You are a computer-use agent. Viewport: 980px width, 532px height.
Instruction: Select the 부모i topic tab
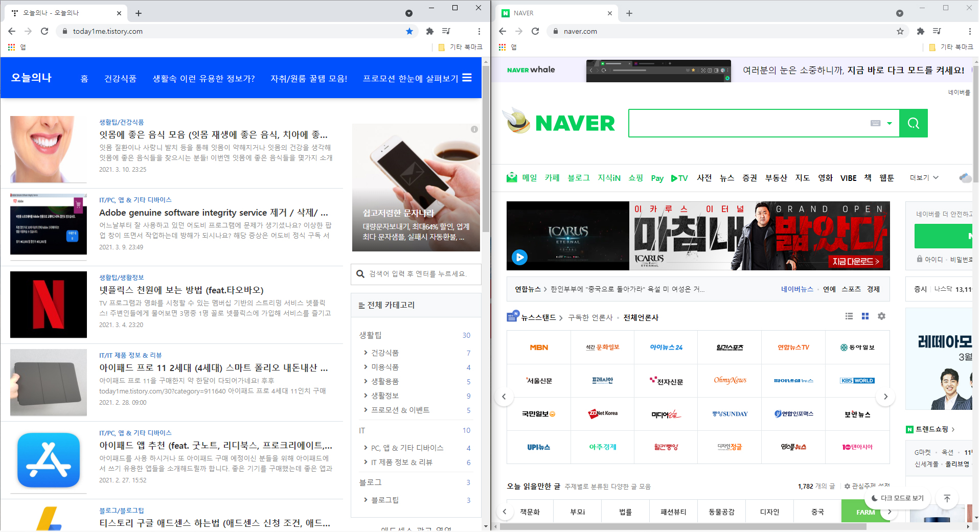pyautogui.click(x=578, y=512)
